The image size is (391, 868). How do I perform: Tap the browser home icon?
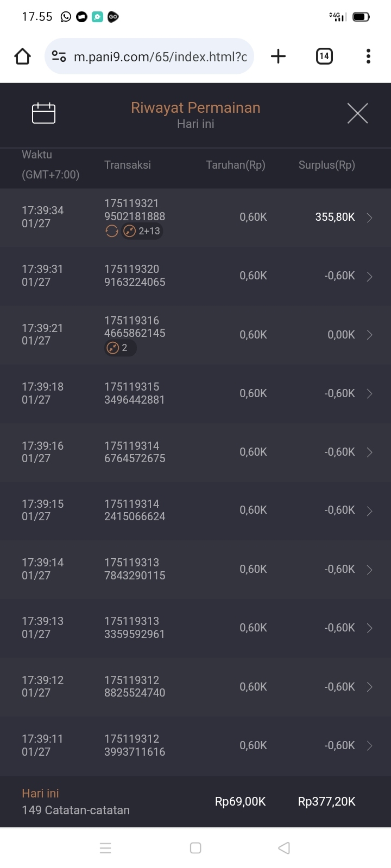click(23, 56)
